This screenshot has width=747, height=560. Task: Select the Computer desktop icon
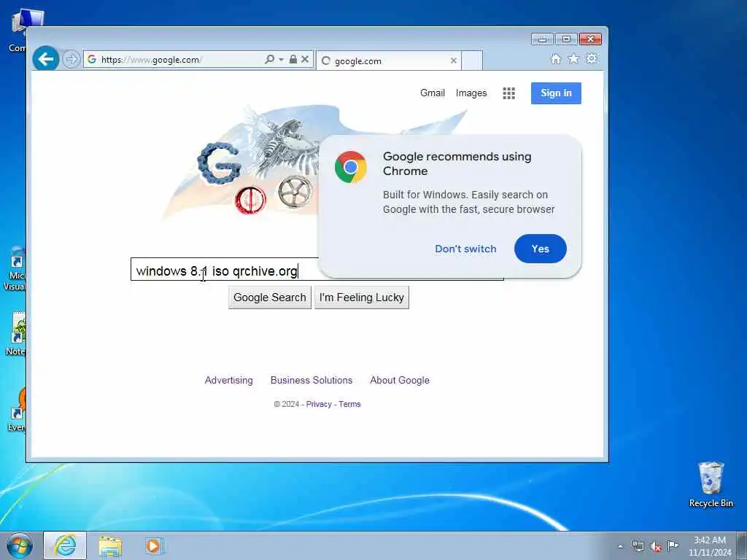click(19, 31)
